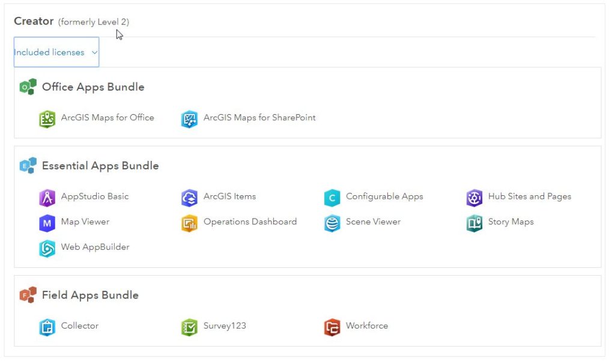
Task: Expand the Included licenses dropdown
Action: (x=56, y=52)
